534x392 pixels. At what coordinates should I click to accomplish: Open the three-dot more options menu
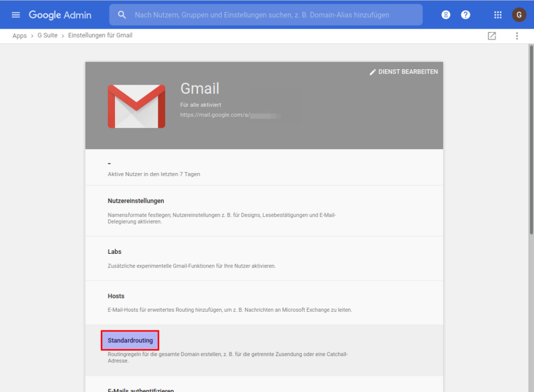[517, 36]
